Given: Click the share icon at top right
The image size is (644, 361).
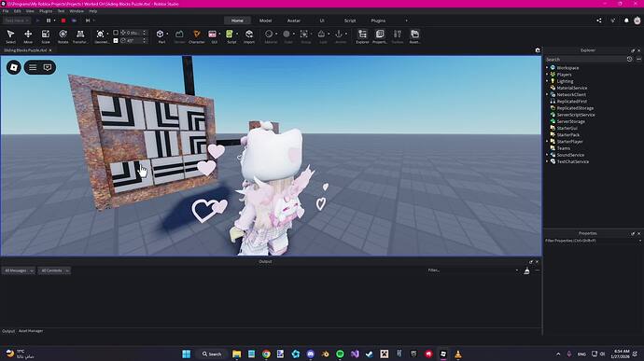Looking at the screenshot, I should point(599,21).
